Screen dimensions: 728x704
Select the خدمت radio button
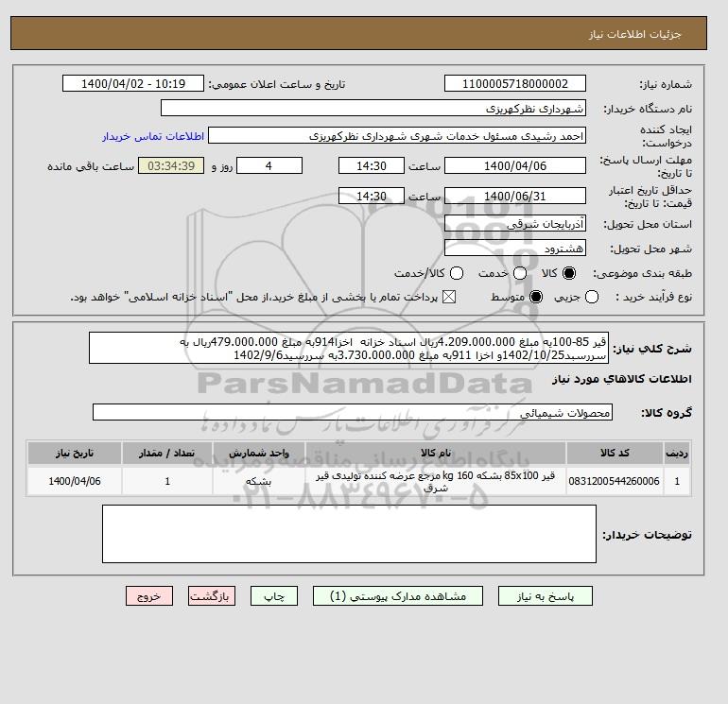pyautogui.click(x=520, y=273)
